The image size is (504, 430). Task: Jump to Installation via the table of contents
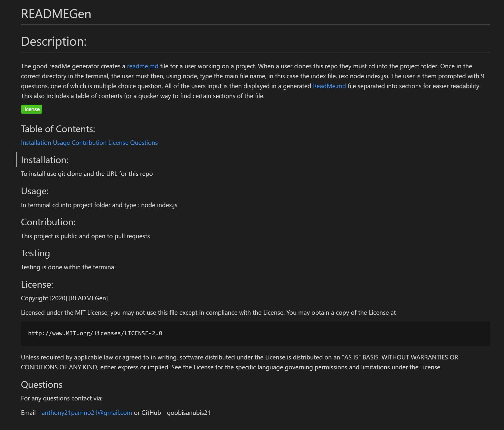36,143
